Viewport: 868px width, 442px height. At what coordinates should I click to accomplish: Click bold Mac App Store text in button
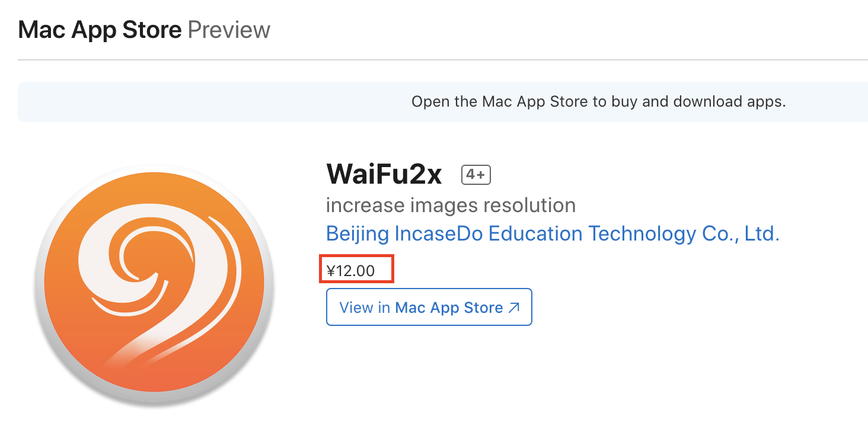click(448, 308)
